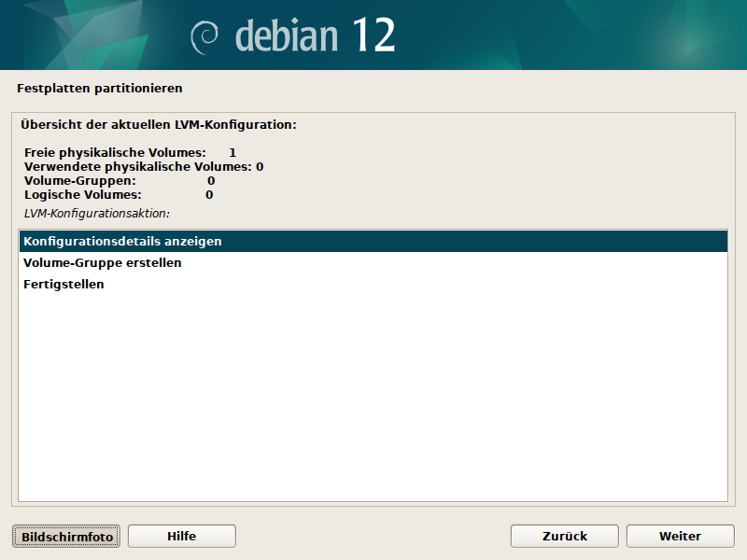Select "Konfigurationsdetails anzeigen" in the list

[122, 241]
